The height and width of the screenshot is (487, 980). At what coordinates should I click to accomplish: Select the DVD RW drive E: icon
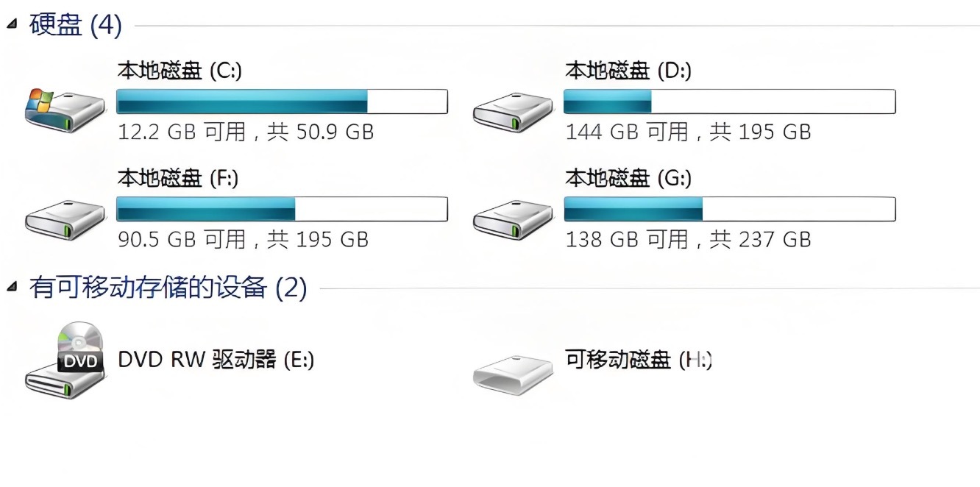65,361
